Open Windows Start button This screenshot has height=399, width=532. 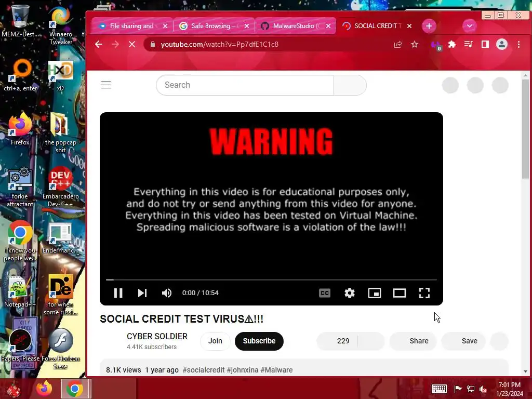coord(14,389)
